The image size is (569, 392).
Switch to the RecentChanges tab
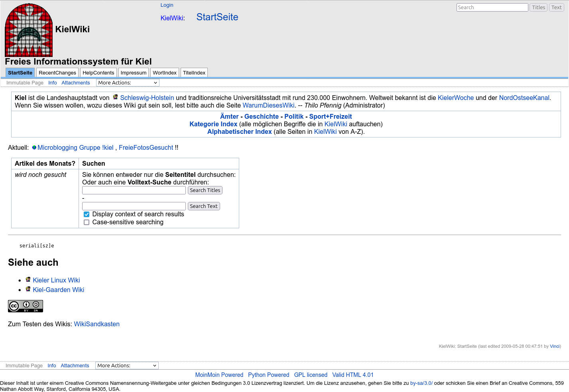[x=57, y=73]
